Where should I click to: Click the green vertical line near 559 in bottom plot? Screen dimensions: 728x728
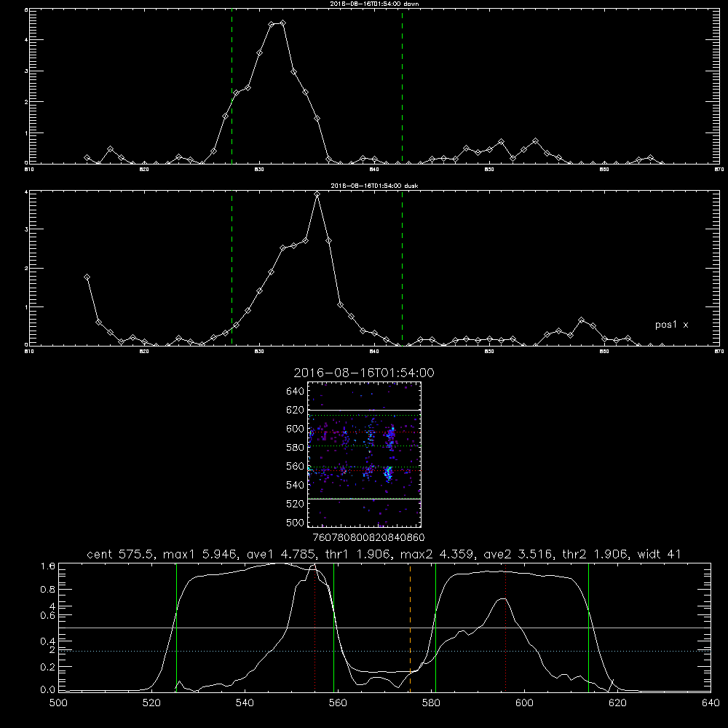pos(334,628)
